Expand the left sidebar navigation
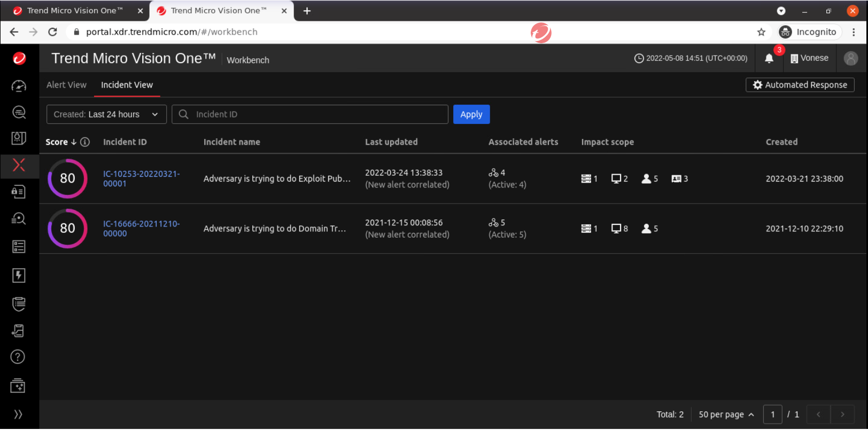Screen dimensions: 868x430 pos(18,415)
